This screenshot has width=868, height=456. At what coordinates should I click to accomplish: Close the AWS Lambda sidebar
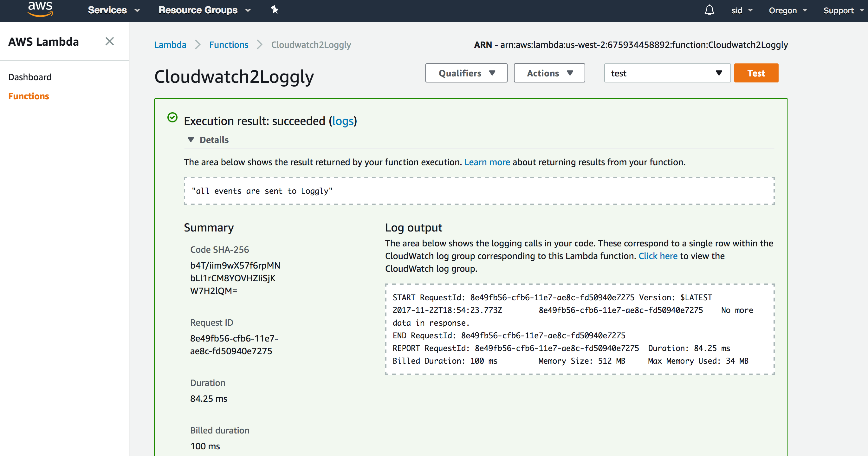click(x=109, y=42)
